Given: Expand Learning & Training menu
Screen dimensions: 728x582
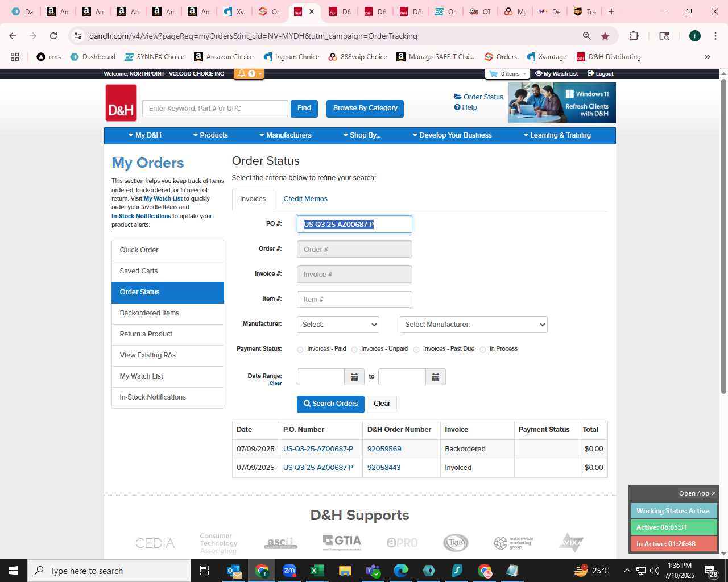Looking at the screenshot, I should (x=557, y=135).
